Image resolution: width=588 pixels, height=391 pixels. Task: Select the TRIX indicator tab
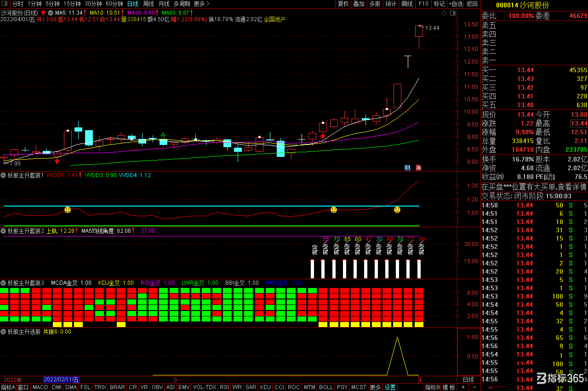click(x=100, y=387)
